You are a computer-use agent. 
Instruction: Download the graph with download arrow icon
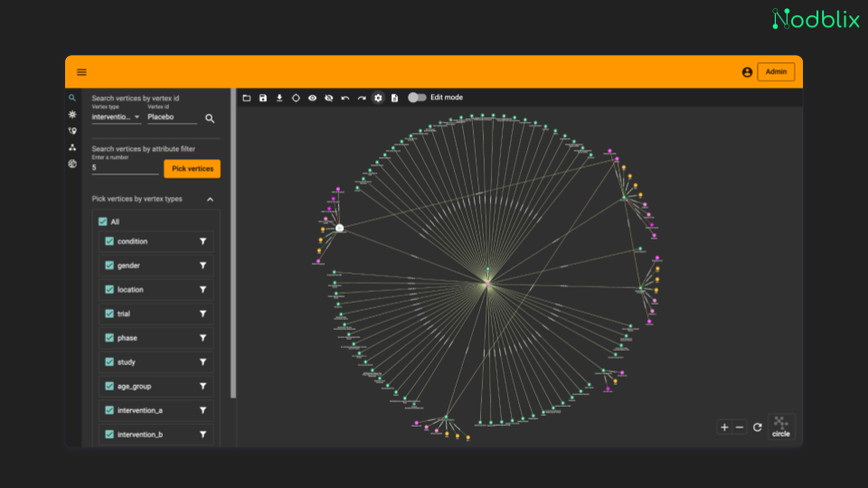pyautogui.click(x=279, y=98)
